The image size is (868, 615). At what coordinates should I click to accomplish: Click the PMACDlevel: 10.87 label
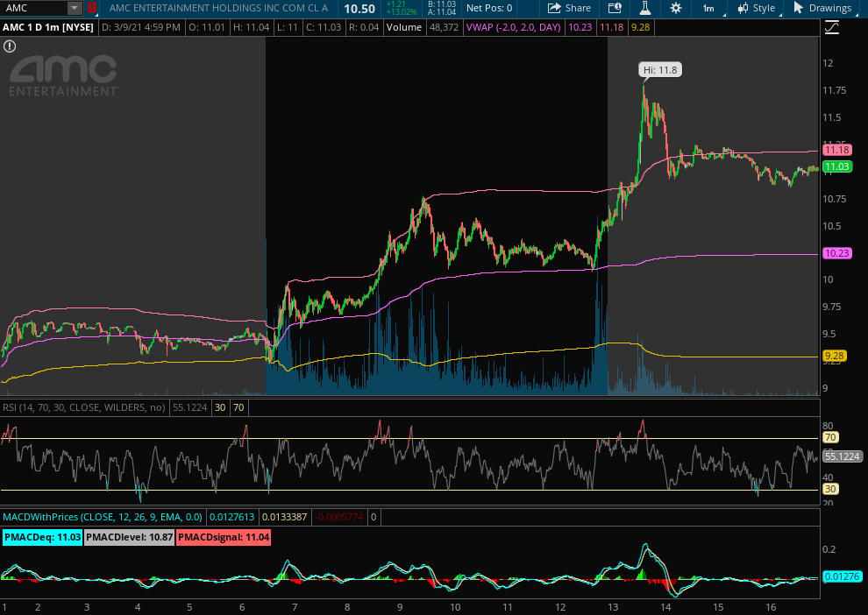pyautogui.click(x=130, y=537)
